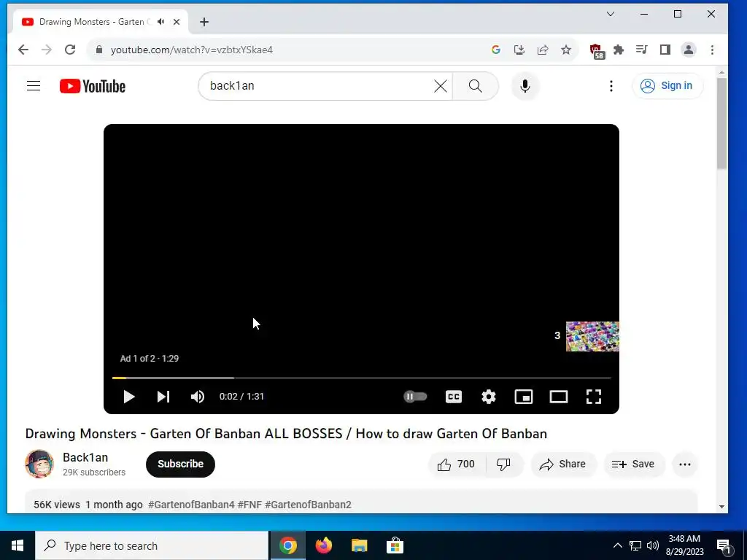
Task: Open the Back1an channel name link
Action: [x=85, y=458]
